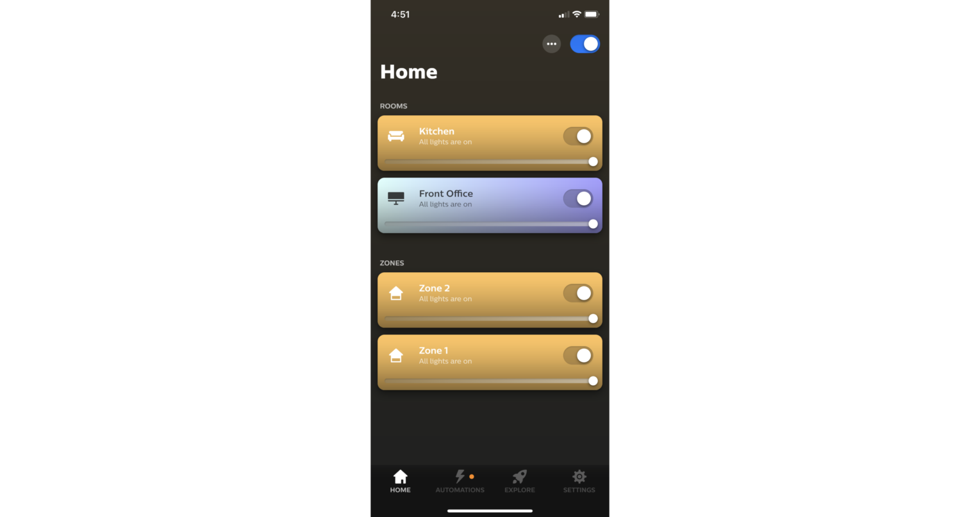Tap the global power toggle switch
Image resolution: width=980 pixels, height=517 pixels.
click(584, 44)
